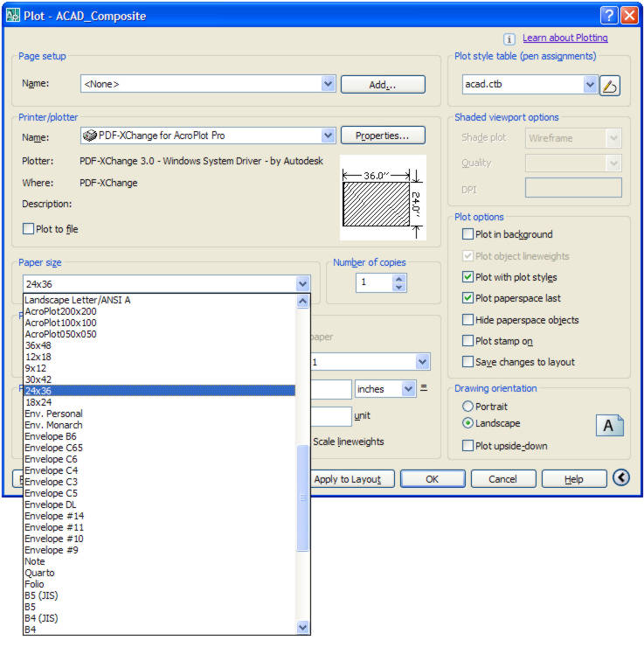Open the Learn about Plotting link
The height and width of the screenshot is (647, 644).
[564, 38]
